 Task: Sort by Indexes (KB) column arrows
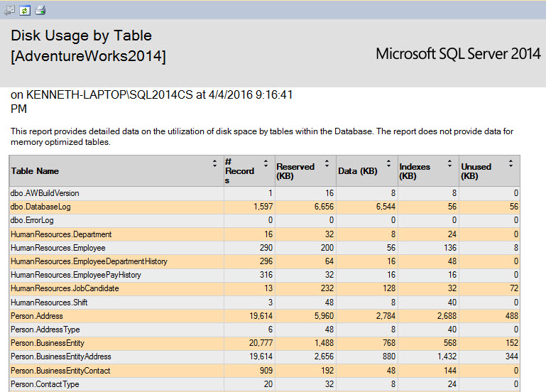450,163
